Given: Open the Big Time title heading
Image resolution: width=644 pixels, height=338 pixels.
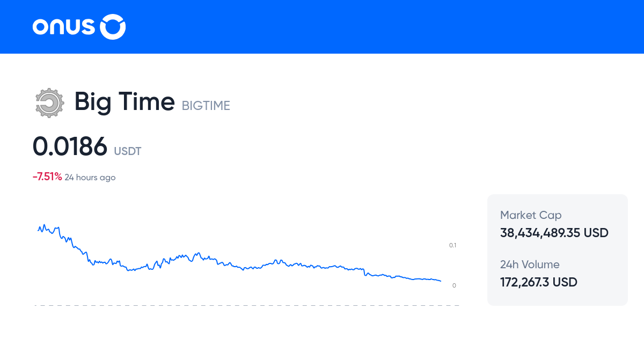Looking at the screenshot, I should pos(125,102).
